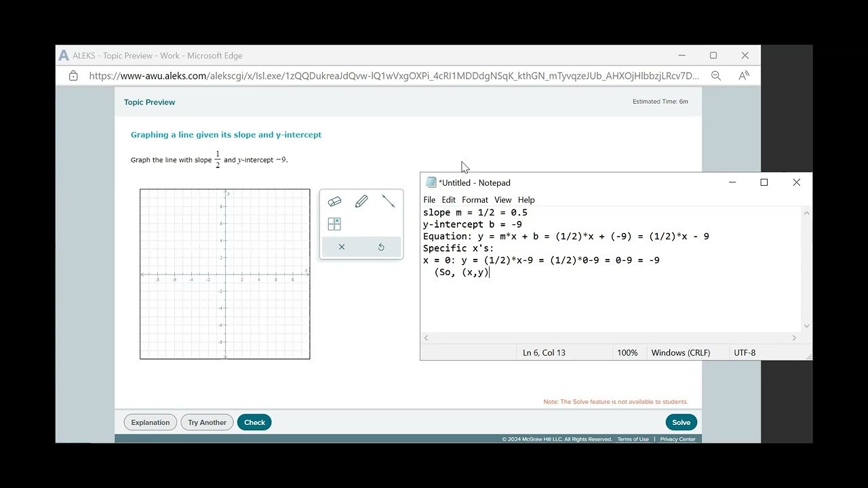Select the pencil tool in graph toolbox

tap(361, 201)
